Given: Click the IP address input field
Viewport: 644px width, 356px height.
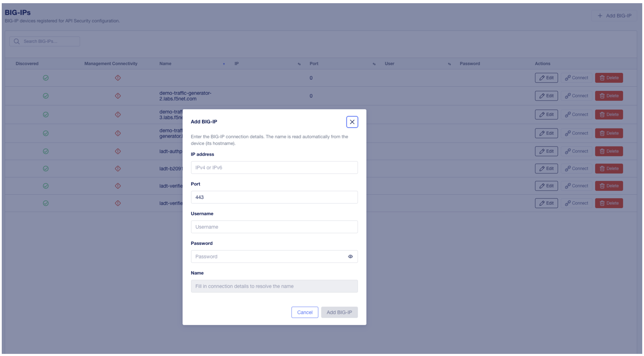Looking at the screenshot, I should (274, 167).
